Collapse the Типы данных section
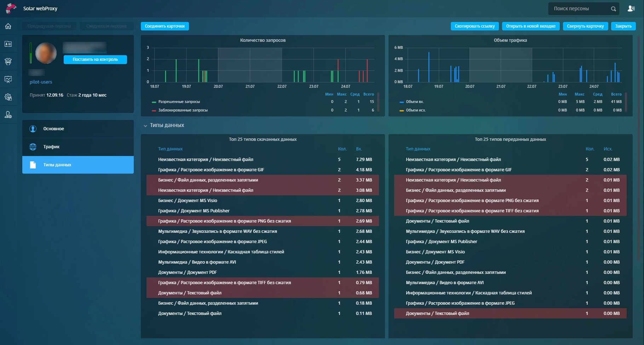Screen dimensions: 644x345 pyautogui.click(x=145, y=126)
